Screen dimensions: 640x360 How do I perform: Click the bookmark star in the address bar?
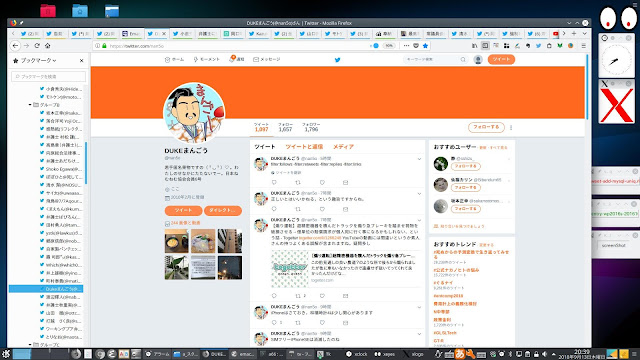(x=425, y=46)
